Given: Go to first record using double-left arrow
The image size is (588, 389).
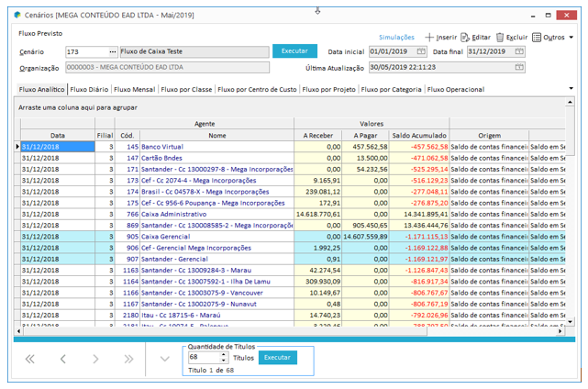Looking at the screenshot, I should tap(30, 358).
